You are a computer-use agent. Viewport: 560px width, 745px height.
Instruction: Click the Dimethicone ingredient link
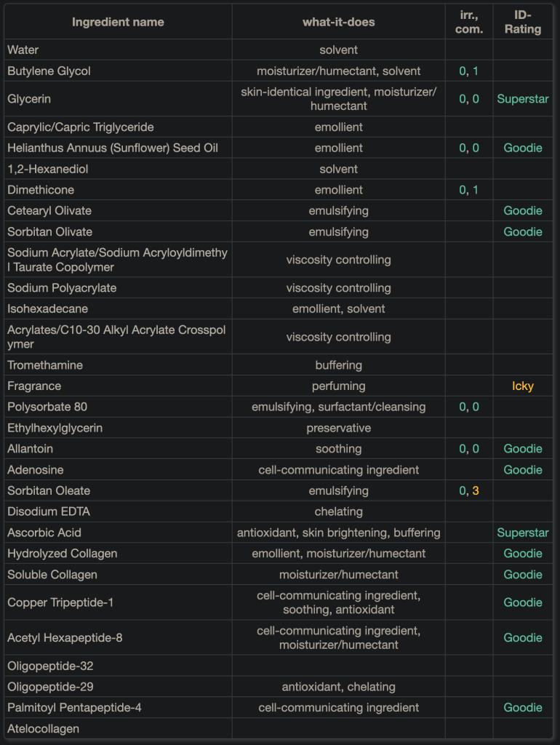[x=41, y=190]
